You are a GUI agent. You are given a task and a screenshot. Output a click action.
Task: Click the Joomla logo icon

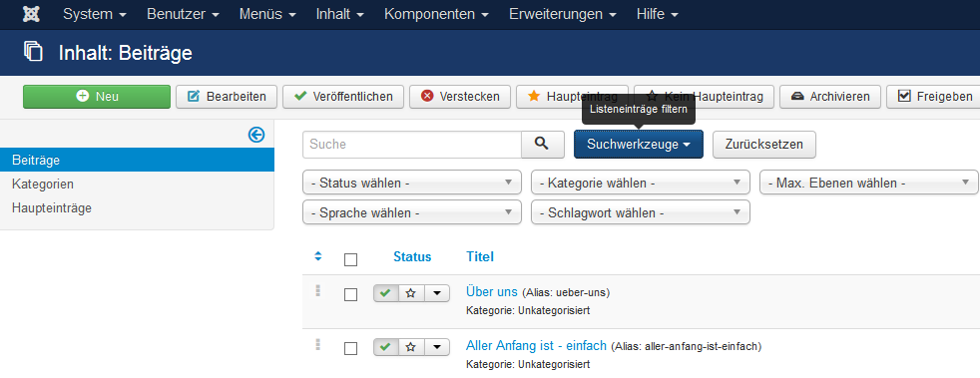[x=31, y=14]
